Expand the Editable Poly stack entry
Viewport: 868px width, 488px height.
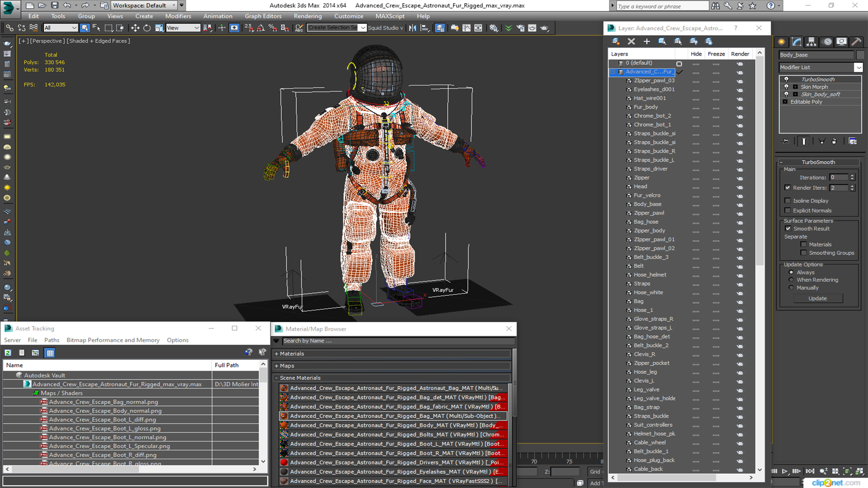(x=785, y=102)
